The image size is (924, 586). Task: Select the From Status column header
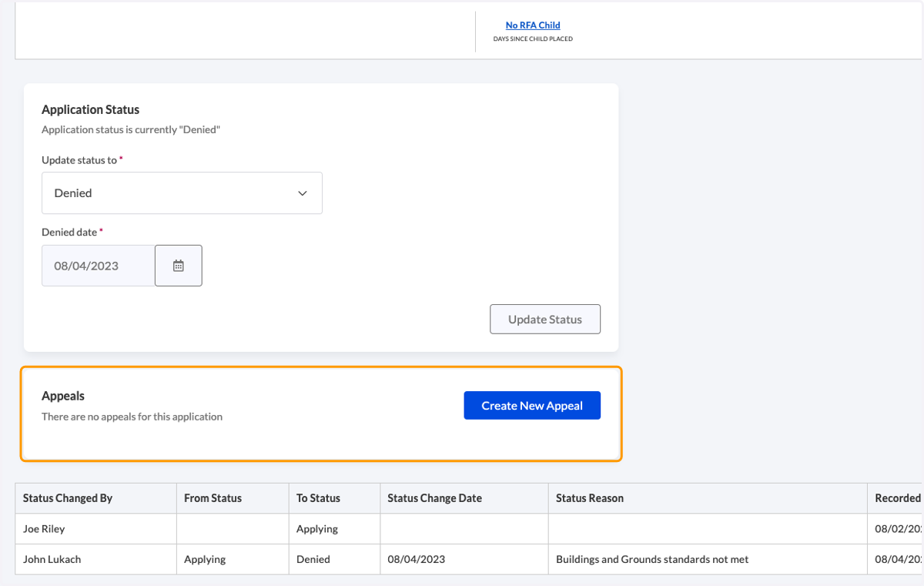[232, 498]
